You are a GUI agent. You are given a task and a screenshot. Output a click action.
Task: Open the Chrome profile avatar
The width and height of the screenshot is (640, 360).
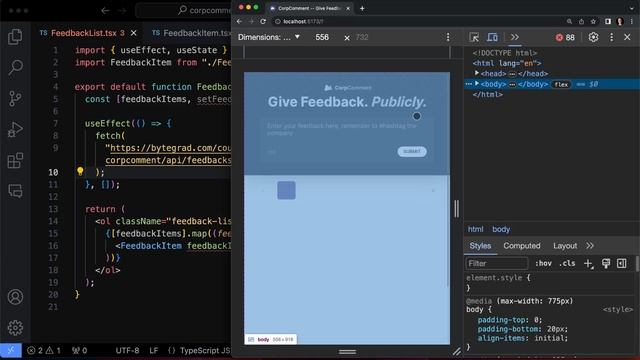(x=620, y=21)
